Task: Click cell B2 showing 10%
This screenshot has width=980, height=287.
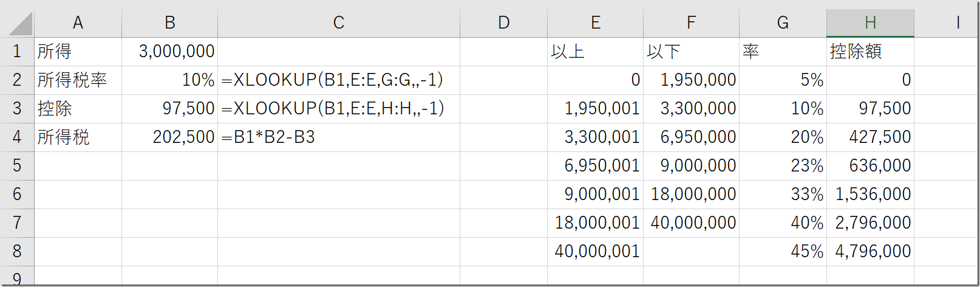Action: pos(169,80)
